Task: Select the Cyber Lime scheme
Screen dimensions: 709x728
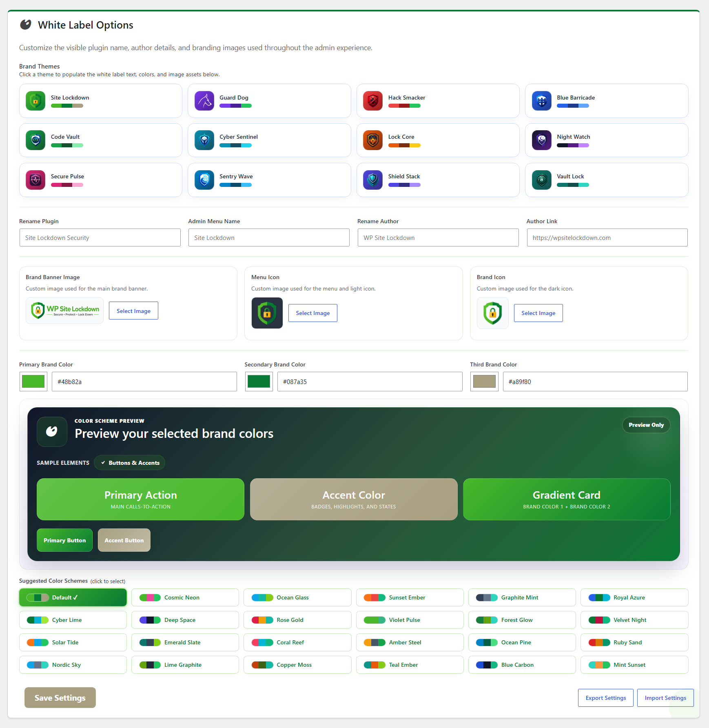Action: pos(73,620)
